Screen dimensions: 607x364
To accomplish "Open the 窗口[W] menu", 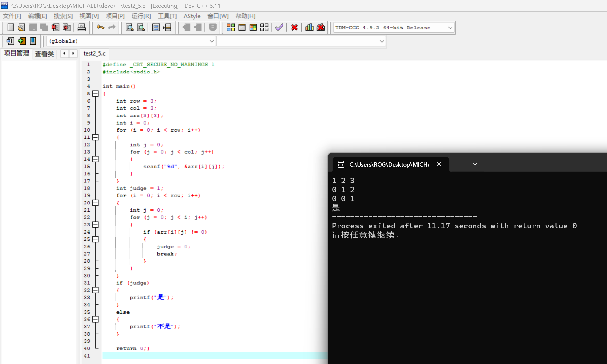I will [x=218, y=16].
